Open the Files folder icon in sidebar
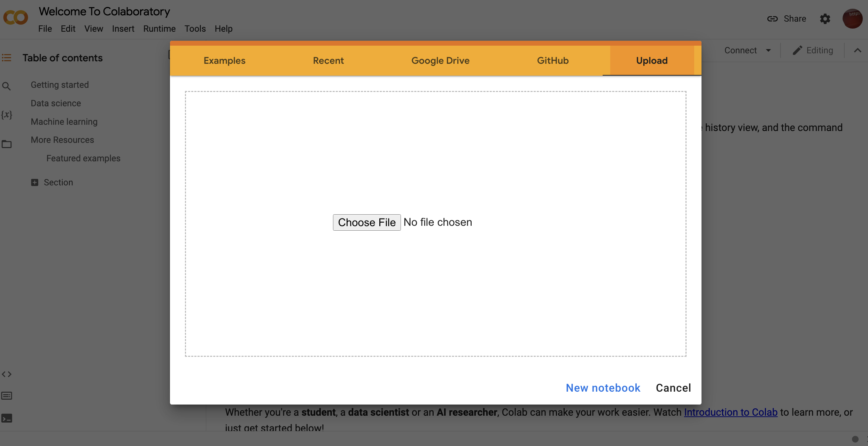 pos(7,144)
